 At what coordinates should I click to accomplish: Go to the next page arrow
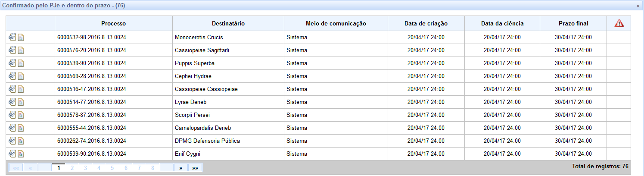180,168
